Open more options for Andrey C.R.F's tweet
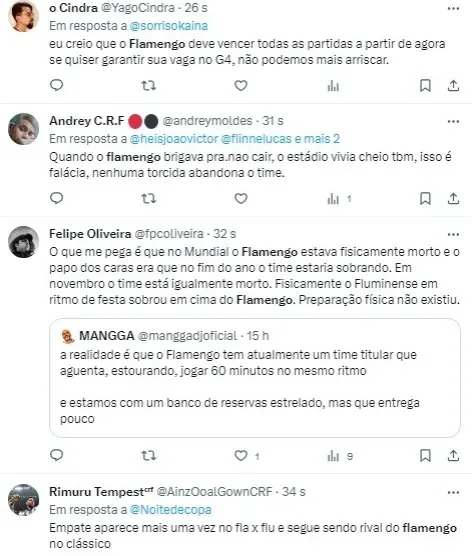 453,122
